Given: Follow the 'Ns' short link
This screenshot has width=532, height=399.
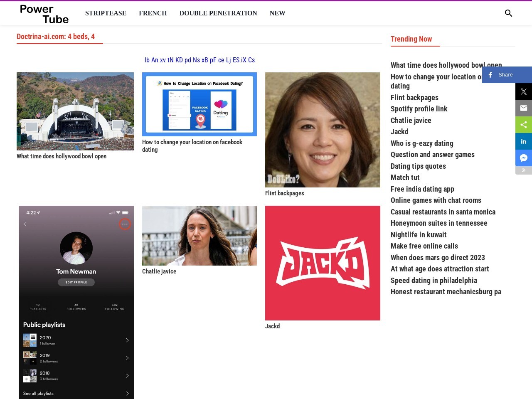Looking at the screenshot, I should pyautogui.click(x=196, y=60).
